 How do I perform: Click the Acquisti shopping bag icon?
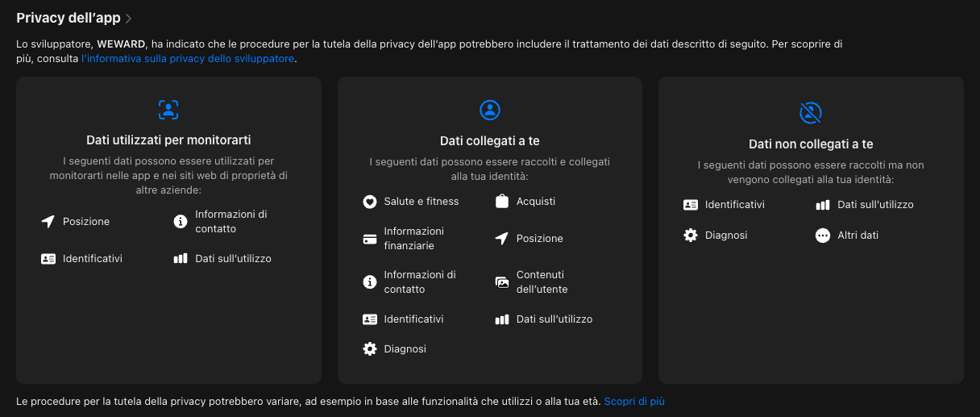502,202
